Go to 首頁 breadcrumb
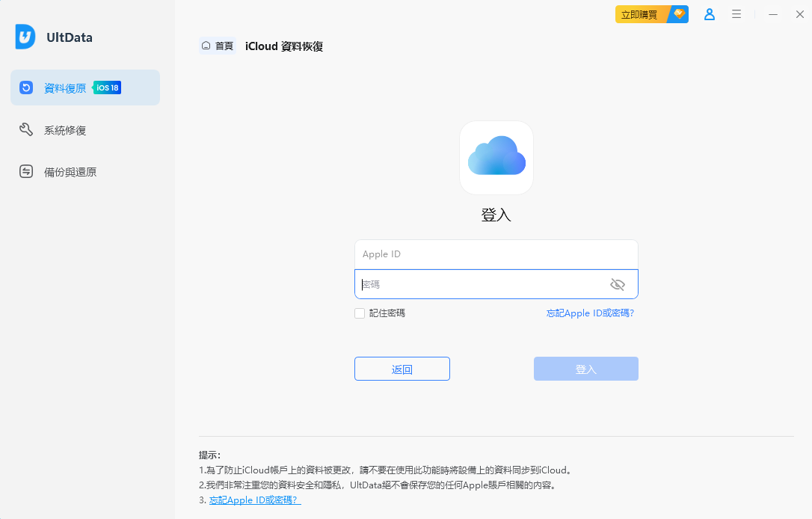The image size is (812, 519). click(218, 46)
